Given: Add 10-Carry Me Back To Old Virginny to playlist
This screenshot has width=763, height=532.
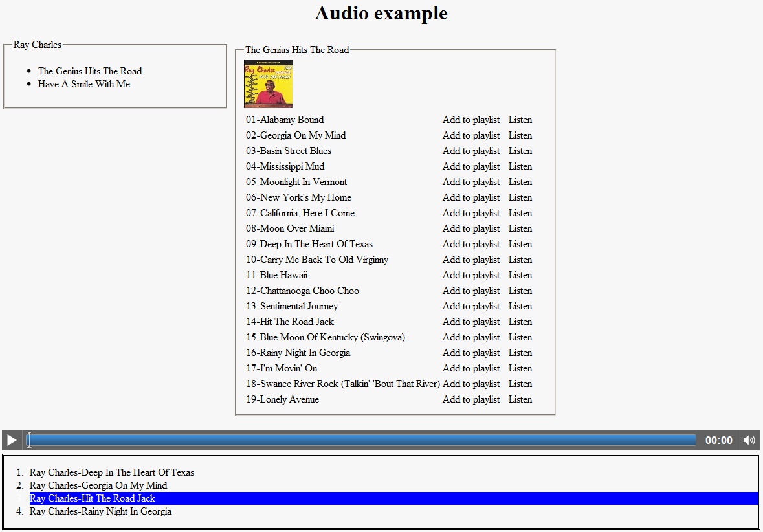Looking at the screenshot, I should click(x=471, y=260).
